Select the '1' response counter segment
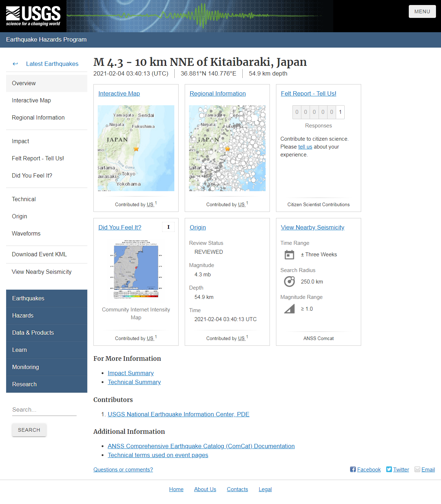441x504 pixels. 340,112
